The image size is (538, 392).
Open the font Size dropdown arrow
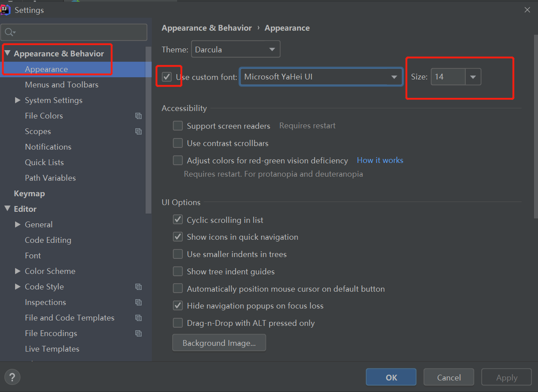(473, 77)
